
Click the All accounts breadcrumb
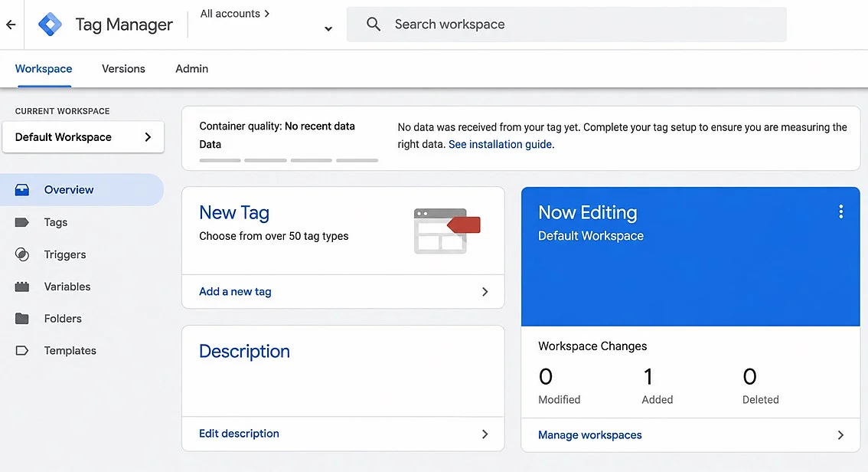235,13
